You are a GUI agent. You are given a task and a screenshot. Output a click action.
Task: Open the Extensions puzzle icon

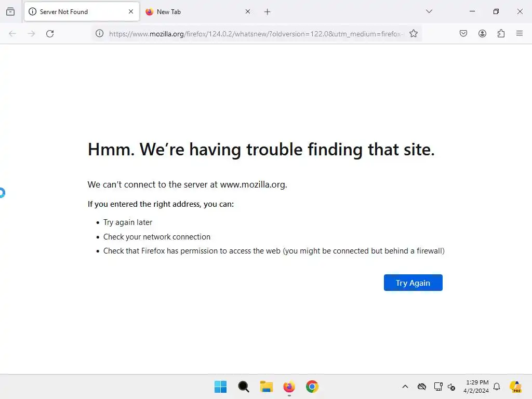[501, 33]
